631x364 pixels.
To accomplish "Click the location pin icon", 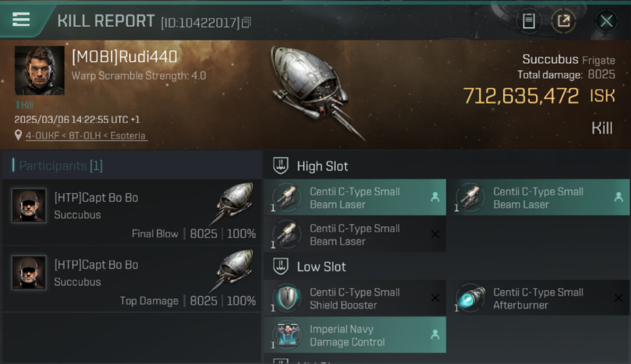I will point(18,136).
